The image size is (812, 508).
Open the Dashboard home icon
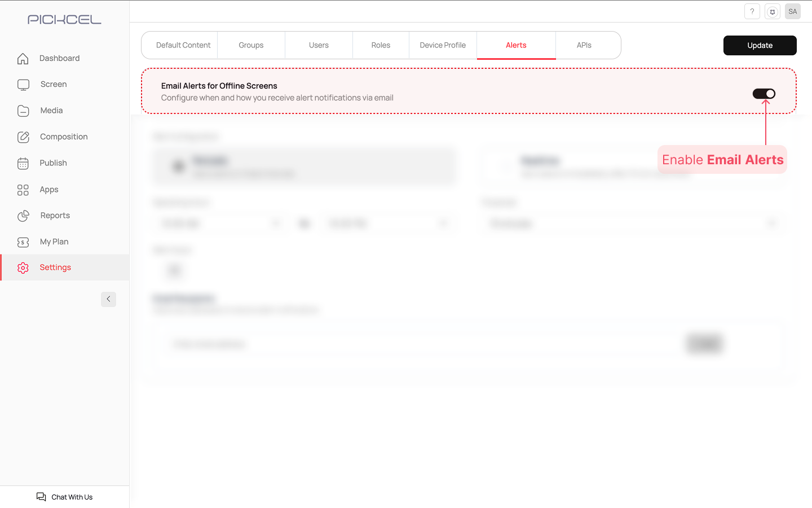[x=23, y=59]
